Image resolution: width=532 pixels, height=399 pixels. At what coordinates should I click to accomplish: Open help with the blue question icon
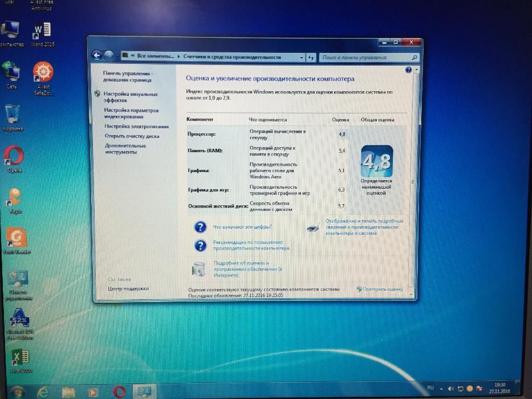coord(408,70)
